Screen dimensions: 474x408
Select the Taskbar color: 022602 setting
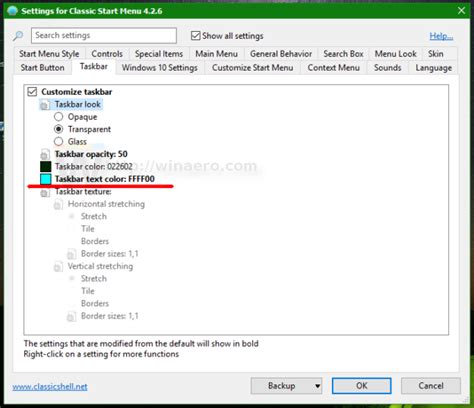coord(94,166)
